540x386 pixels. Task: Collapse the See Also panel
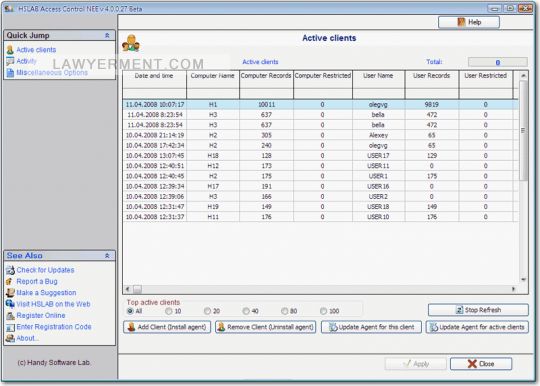tap(107, 256)
